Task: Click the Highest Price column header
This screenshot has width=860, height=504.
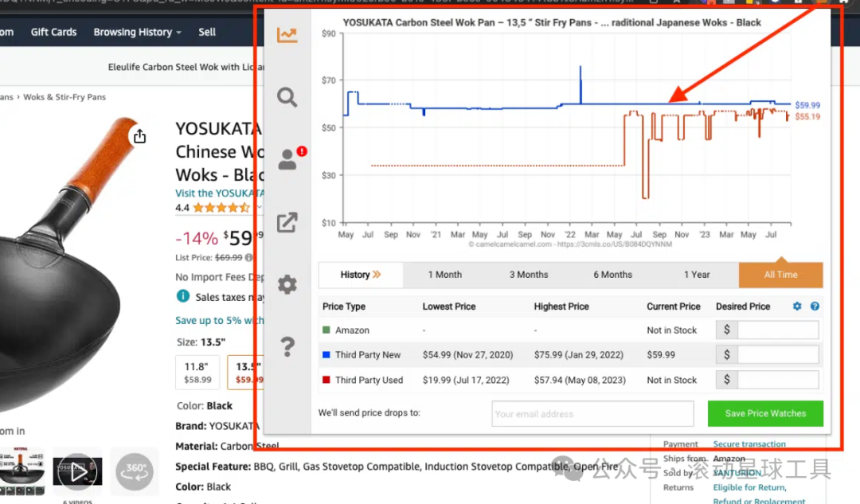Action: tap(561, 307)
